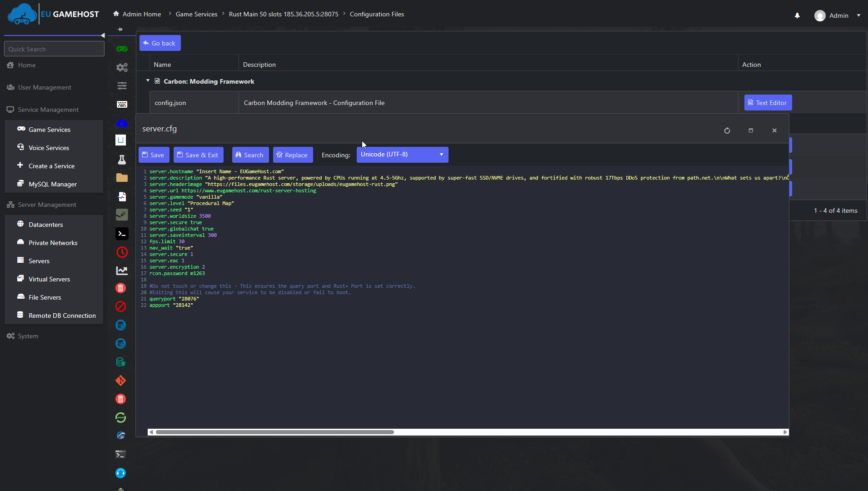Open the Steam update icon

[121, 215]
